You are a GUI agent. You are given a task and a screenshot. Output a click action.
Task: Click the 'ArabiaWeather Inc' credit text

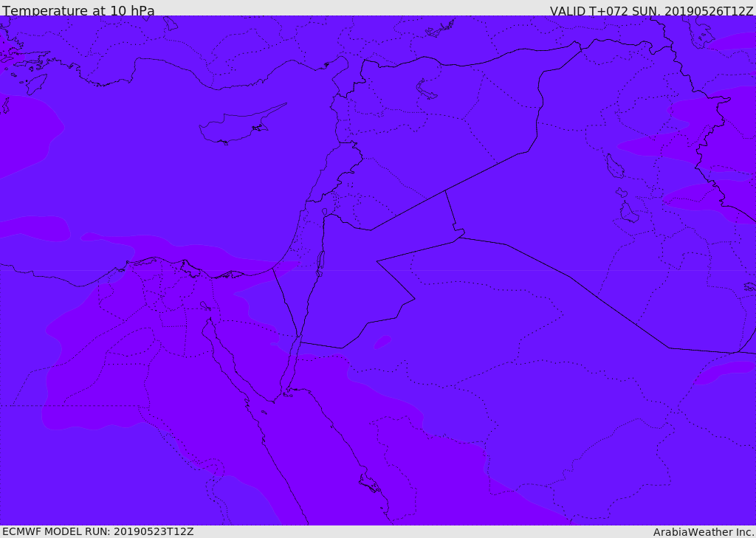point(704,532)
